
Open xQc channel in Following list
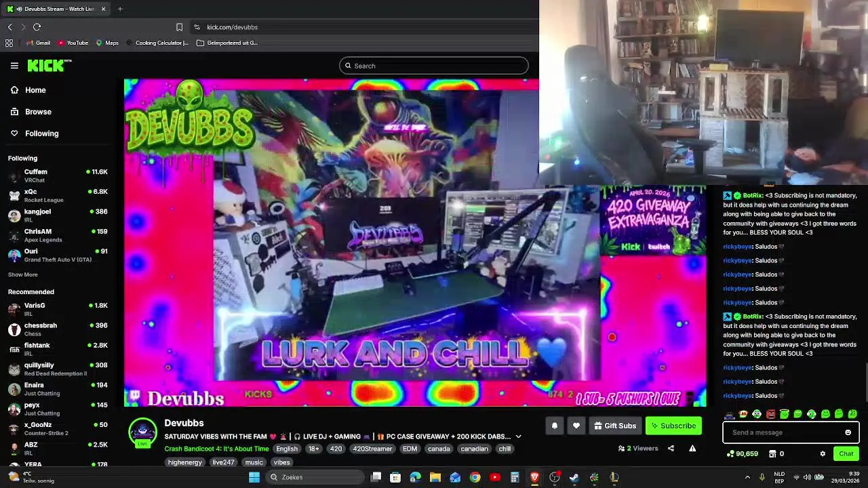pos(58,195)
